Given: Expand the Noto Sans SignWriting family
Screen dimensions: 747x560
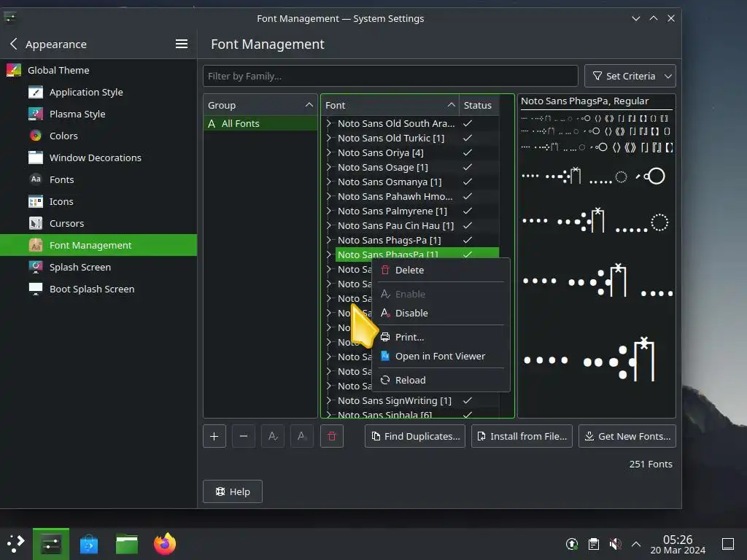Looking at the screenshot, I should pyautogui.click(x=329, y=400).
